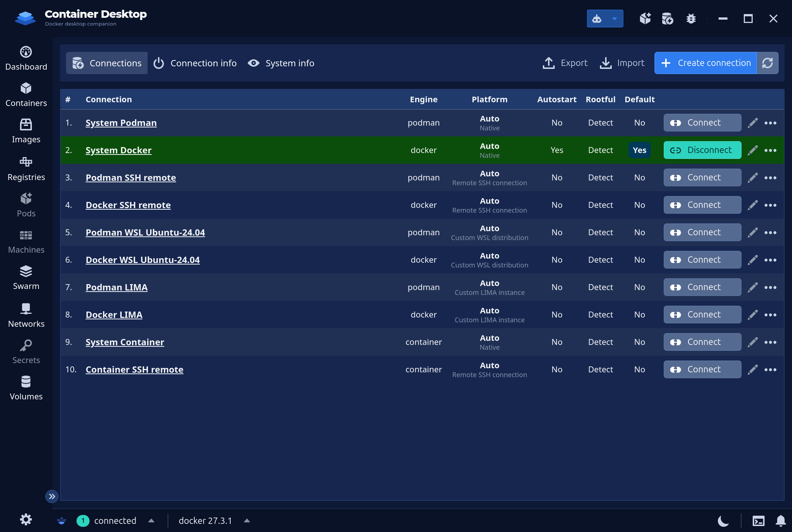Open more options for Container SSH remote

(x=770, y=370)
